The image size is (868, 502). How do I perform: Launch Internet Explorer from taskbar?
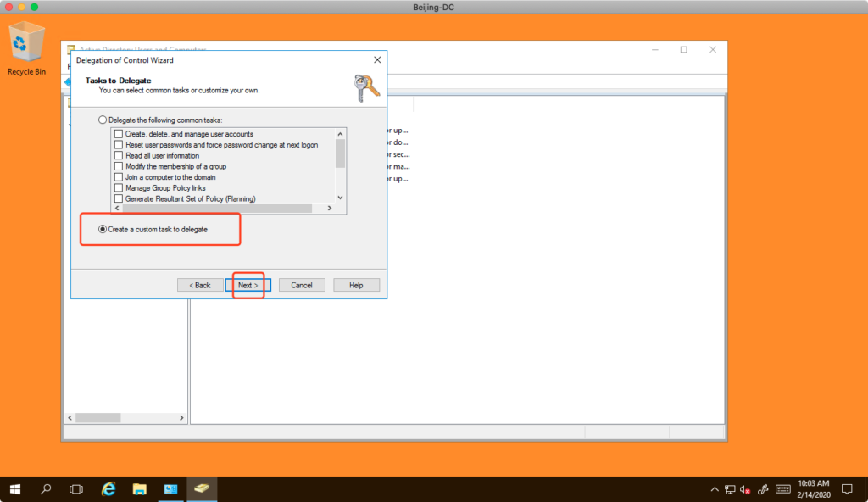tap(108, 489)
